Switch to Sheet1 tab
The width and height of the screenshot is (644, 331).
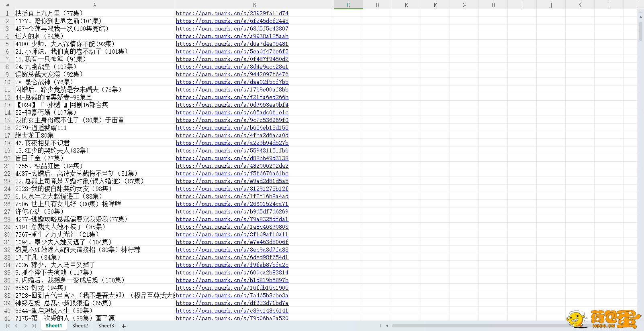click(x=54, y=326)
